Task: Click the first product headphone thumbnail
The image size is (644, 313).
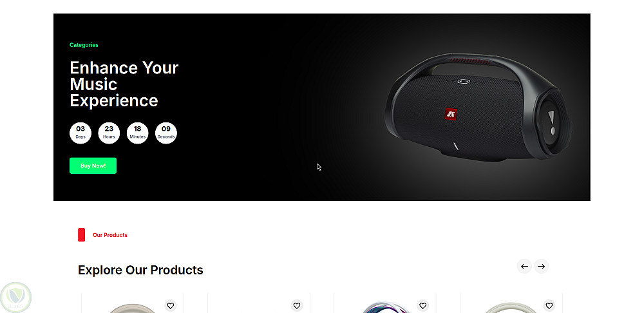Action: [x=131, y=308]
